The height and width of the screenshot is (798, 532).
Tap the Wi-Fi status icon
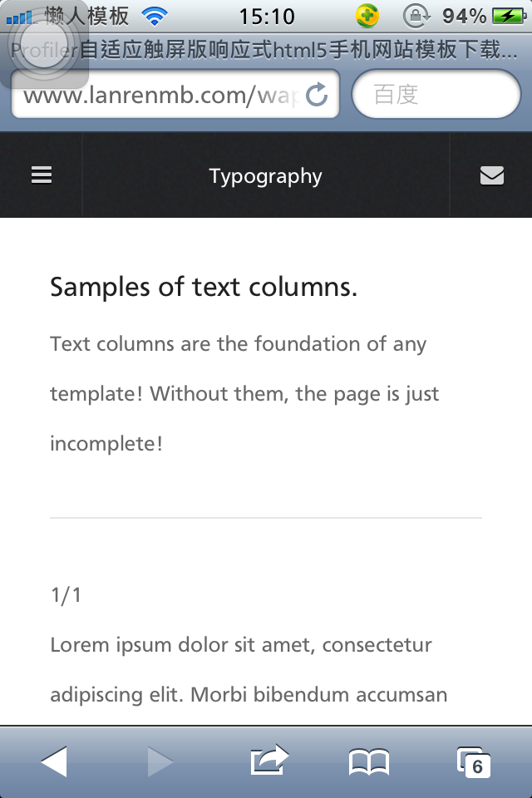pyautogui.click(x=155, y=17)
